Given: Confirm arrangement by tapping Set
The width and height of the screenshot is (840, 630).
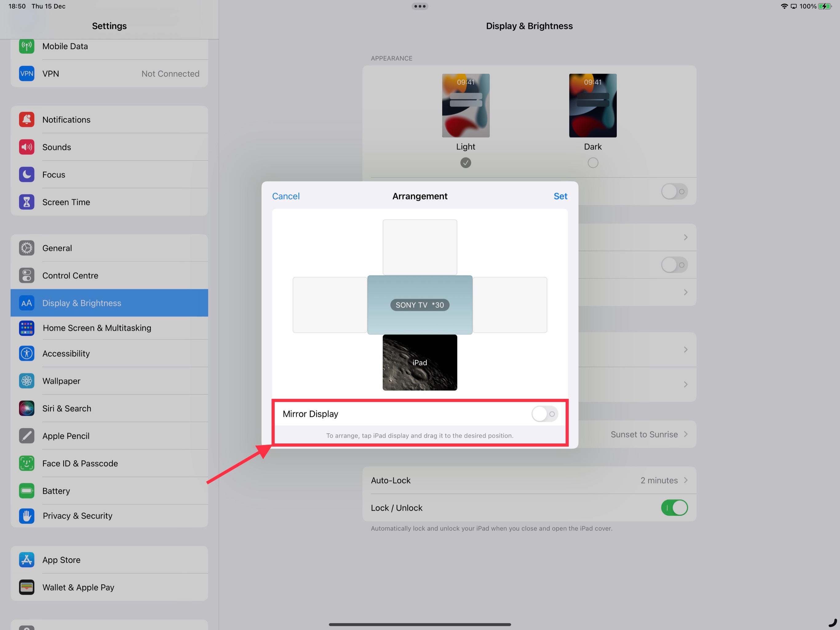Looking at the screenshot, I should [560, 196].
